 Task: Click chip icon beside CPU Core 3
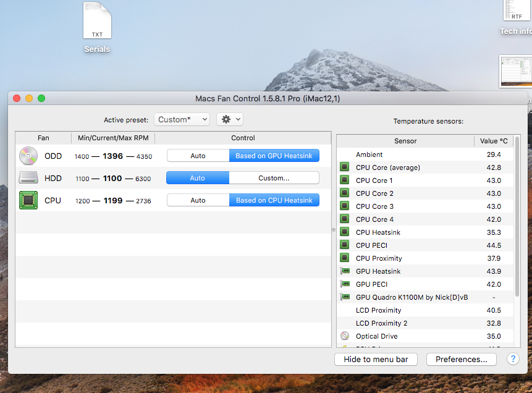pos(345,206)
